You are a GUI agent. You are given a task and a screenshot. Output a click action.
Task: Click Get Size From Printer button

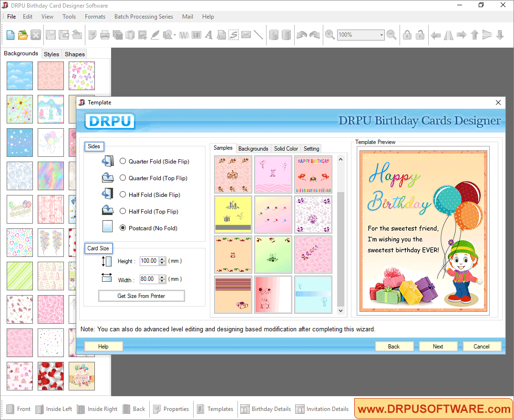point(141,296)
